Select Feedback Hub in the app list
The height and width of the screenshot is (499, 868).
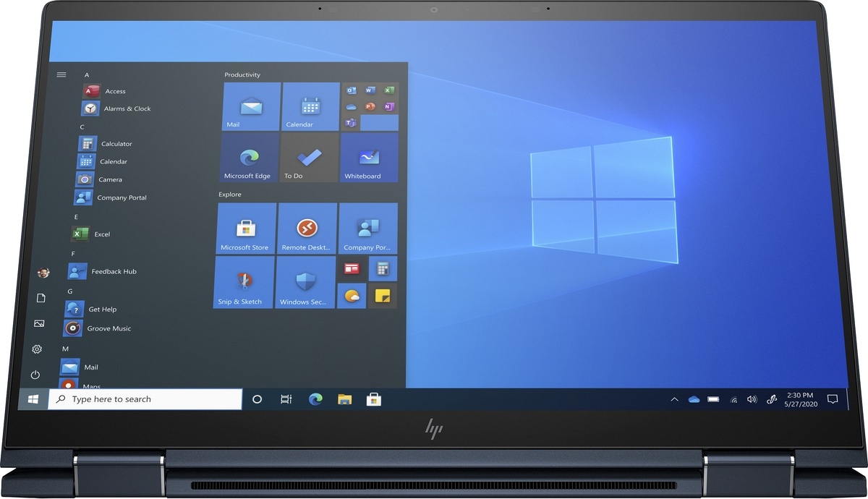113,272
